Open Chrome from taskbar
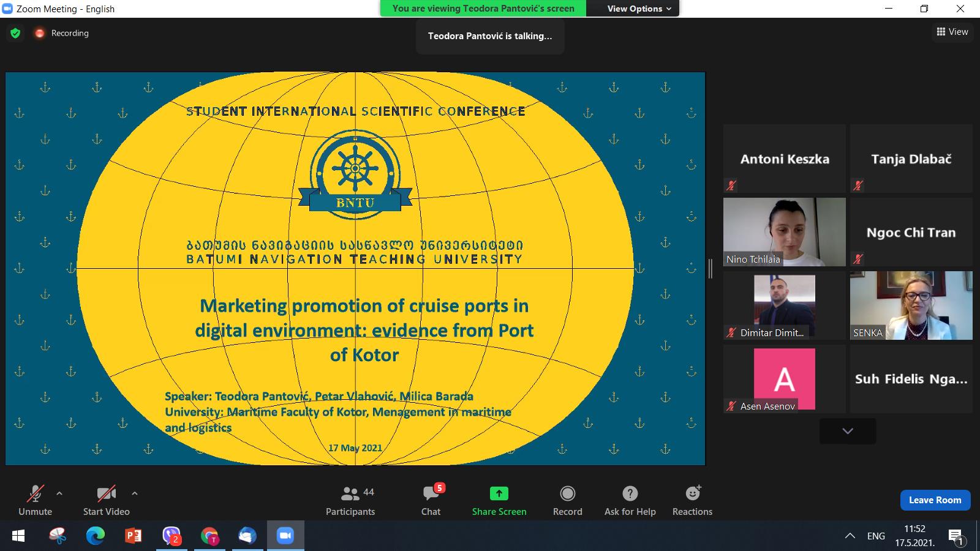The image size is (980, 551). coord(209,536)
